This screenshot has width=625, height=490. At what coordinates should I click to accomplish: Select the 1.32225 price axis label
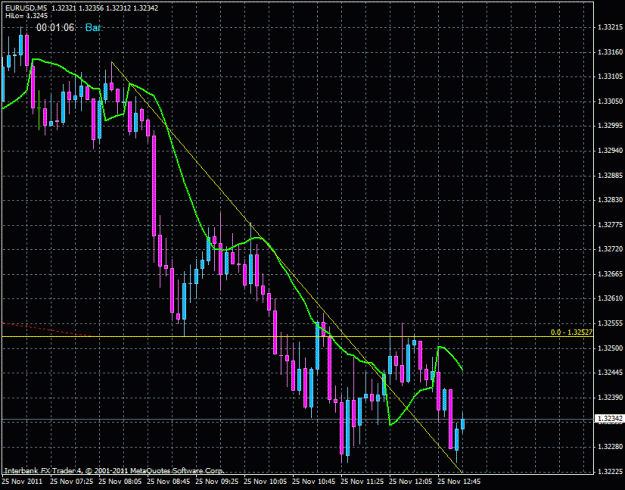click(x=609, y=471)
